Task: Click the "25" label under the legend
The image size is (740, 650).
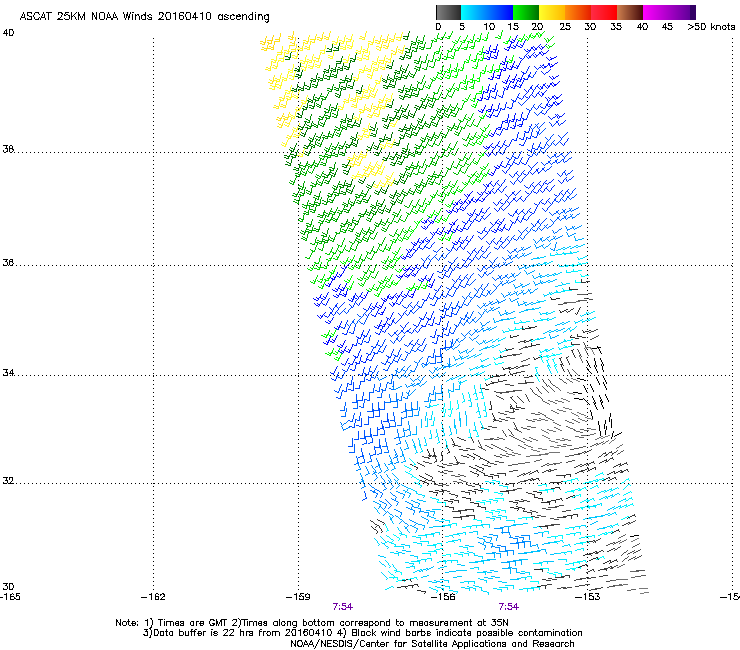Action: [x=564, y=27]
